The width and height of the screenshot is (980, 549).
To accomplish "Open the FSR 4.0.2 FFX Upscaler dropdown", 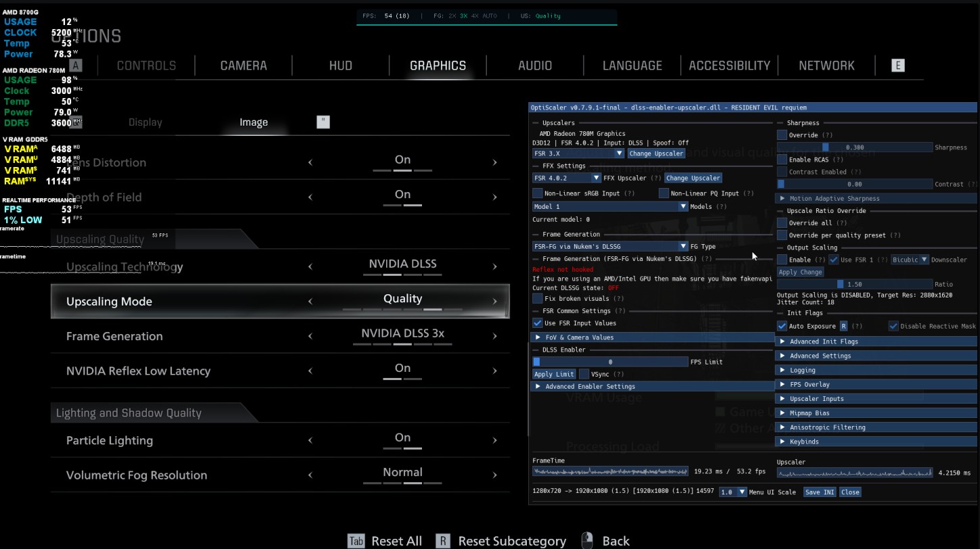I will (567, 178).
